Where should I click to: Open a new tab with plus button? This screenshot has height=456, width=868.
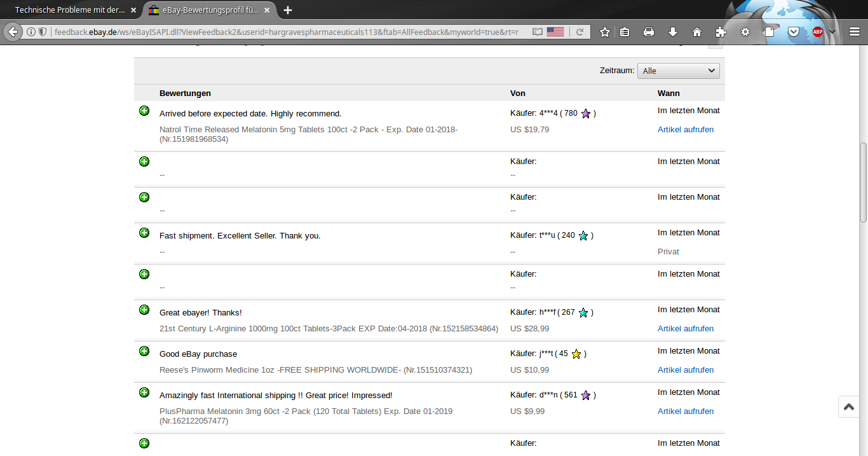tap(288, 10)
